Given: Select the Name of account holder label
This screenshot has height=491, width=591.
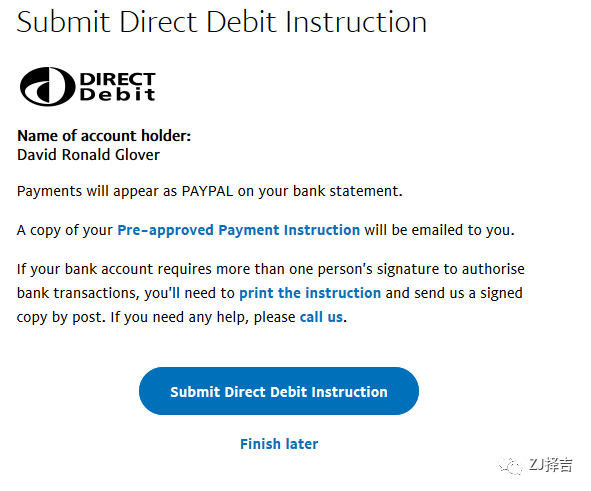Looking at the screenshot, I should click(x=104, y=136).
